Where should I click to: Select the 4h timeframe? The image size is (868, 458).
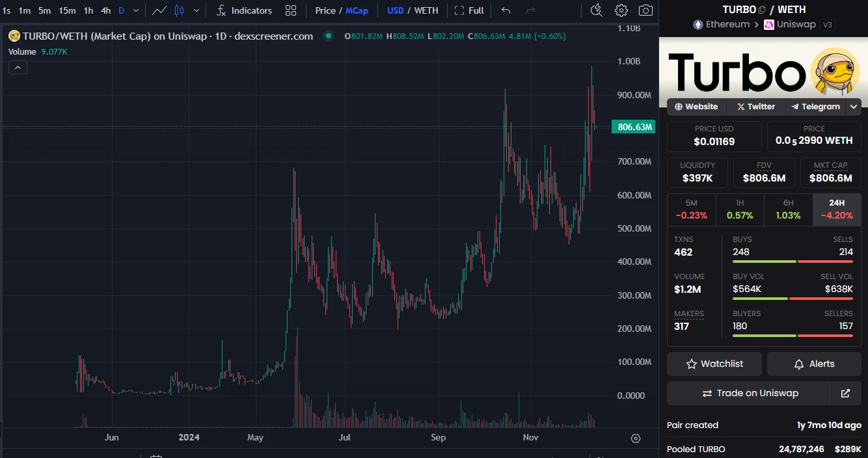(x=105, y=10)
